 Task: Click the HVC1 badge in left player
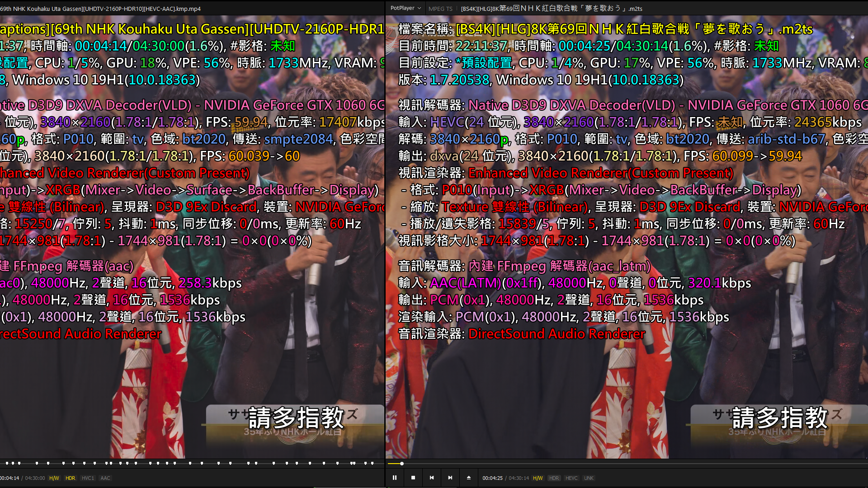pyautogui.click(x=88, y=478)
